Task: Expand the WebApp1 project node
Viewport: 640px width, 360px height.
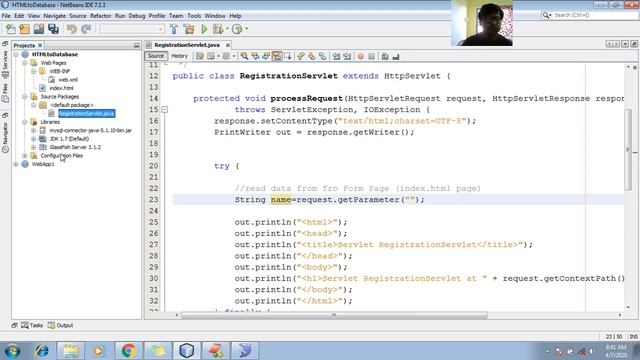Action: [16, 164]
